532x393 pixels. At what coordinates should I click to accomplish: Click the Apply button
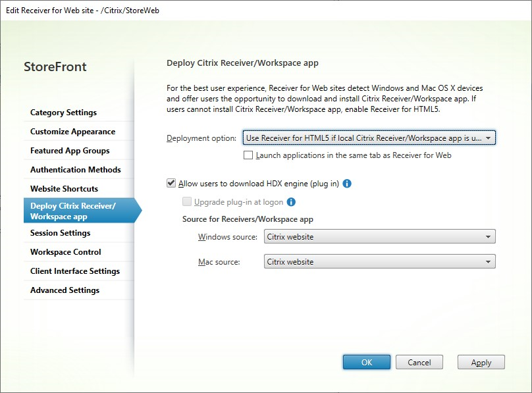pyautogui.click(x=481, y=363)
